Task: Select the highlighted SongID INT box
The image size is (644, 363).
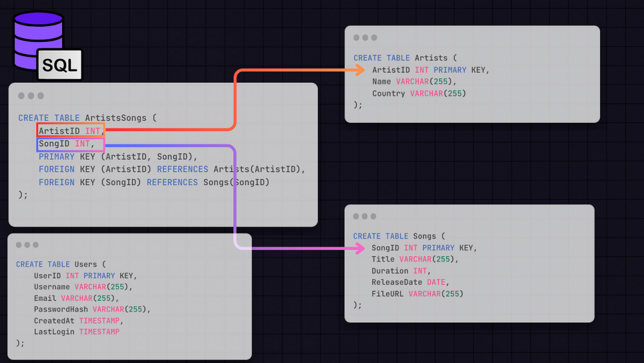Action: click(70, 144)
